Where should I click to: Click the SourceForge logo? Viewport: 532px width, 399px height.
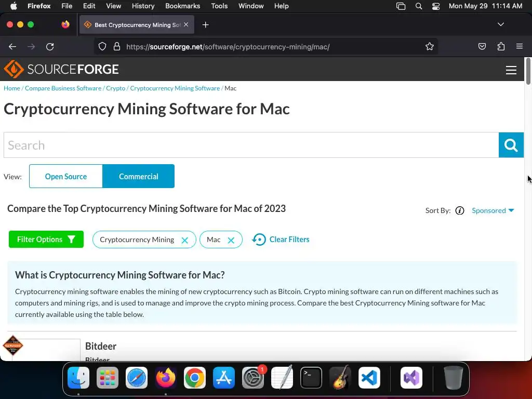click(x=61, y=69)
